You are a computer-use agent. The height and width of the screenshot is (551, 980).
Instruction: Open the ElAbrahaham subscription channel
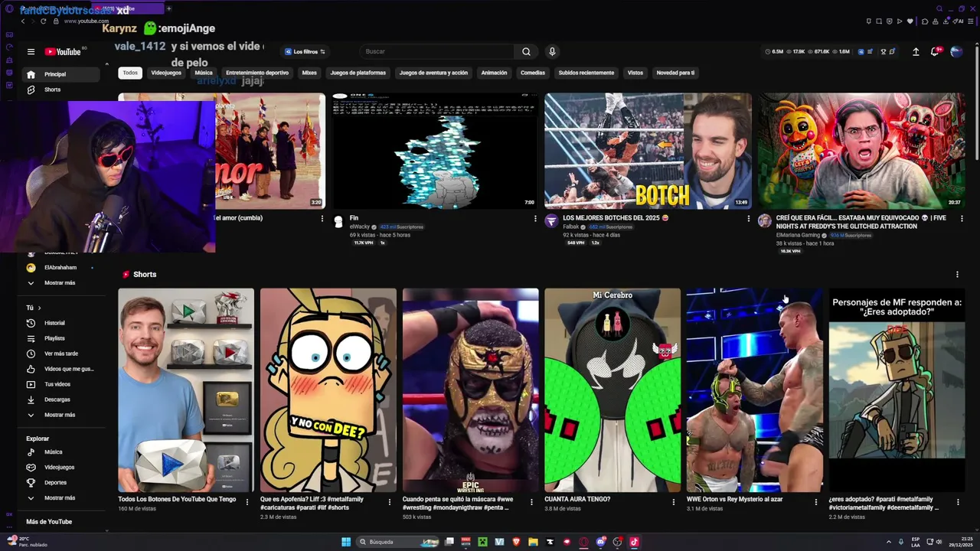[x=60, y=268]
